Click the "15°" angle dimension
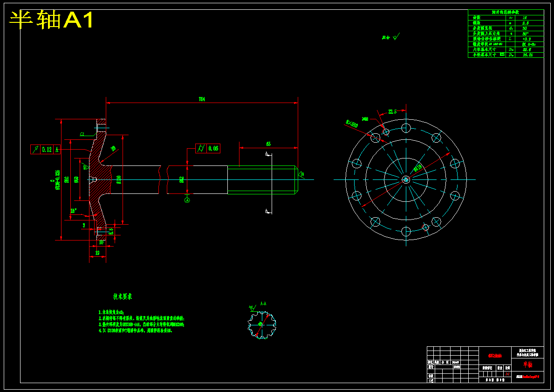Image resolution: width=554 pixels, height=392 pixels. (74, 211)
